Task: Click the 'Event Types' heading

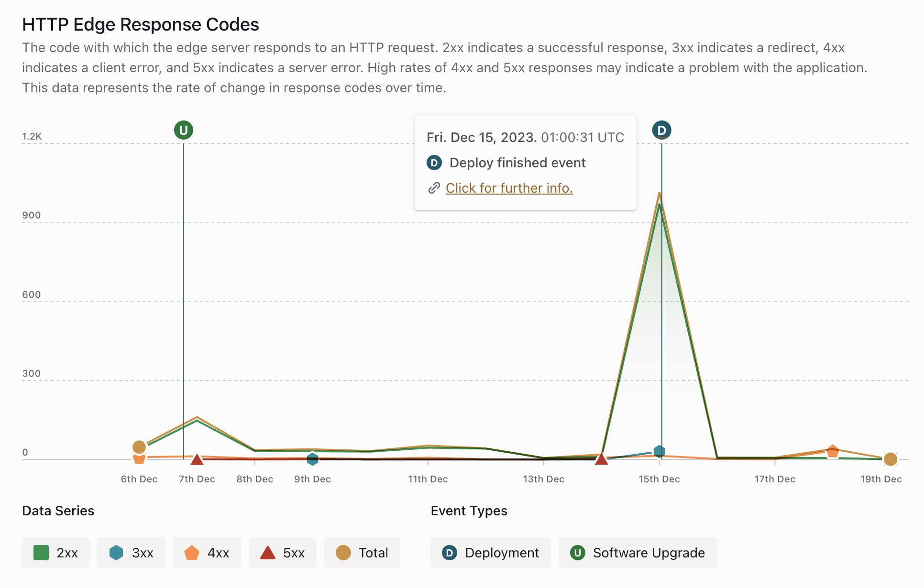Action: [x=469, y=511]
